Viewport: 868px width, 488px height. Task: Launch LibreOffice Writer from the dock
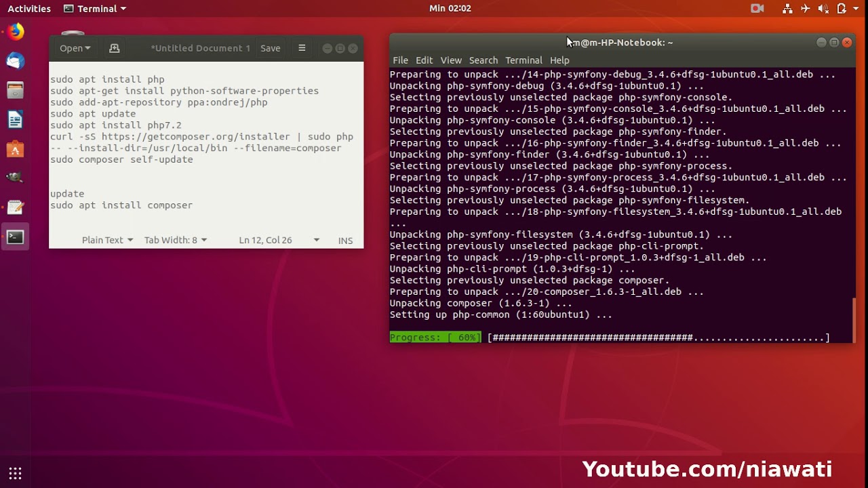(x=15, y=120)
